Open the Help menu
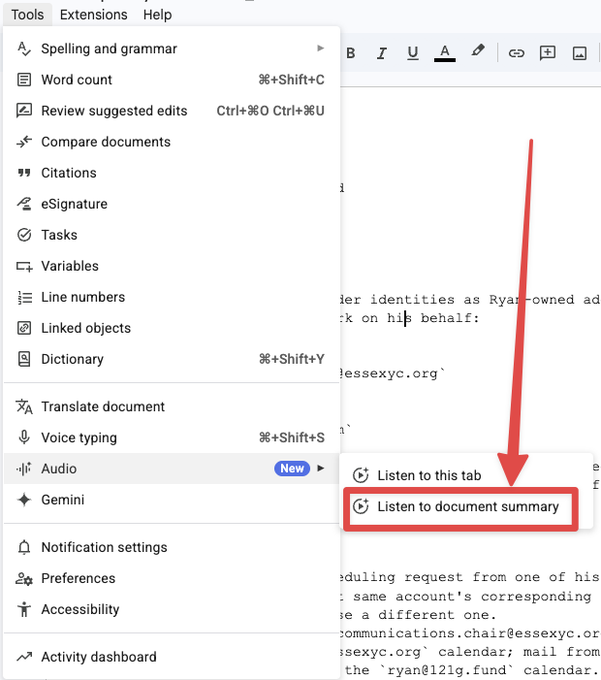 click(x=157, y=14)
